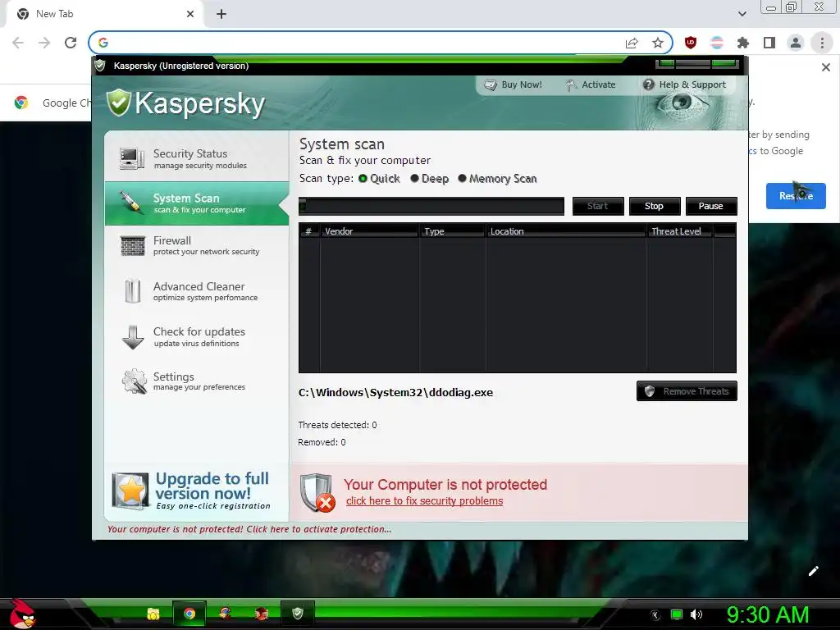The image size is (840, 630).
Task: Click the System Scan syringe icon
Action: [130, 203]
